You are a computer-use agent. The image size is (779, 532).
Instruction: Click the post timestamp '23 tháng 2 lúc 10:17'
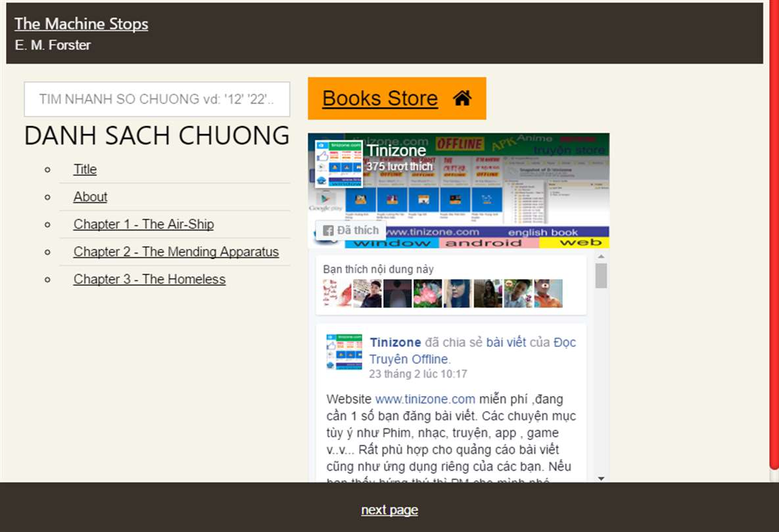point(418,374)
